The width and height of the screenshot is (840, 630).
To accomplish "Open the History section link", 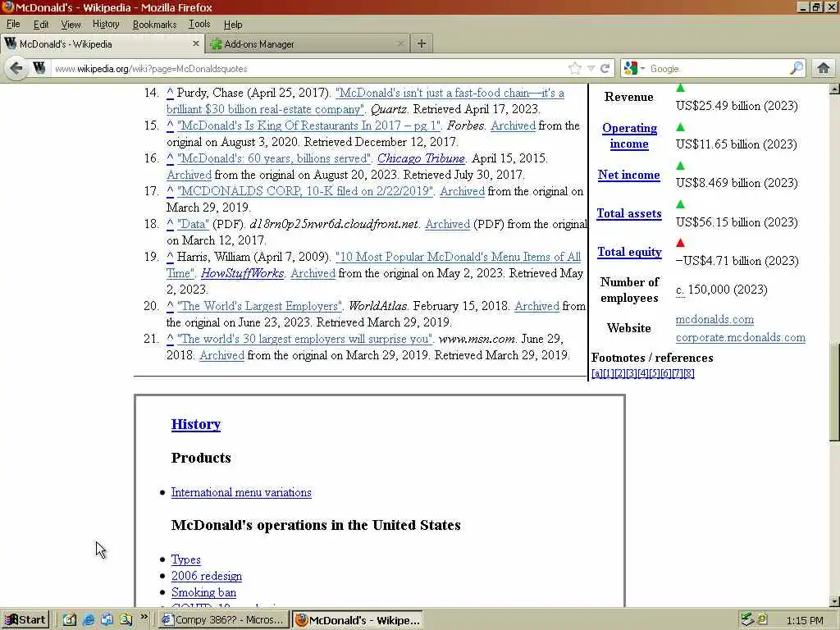I will [x=196, y=424].
